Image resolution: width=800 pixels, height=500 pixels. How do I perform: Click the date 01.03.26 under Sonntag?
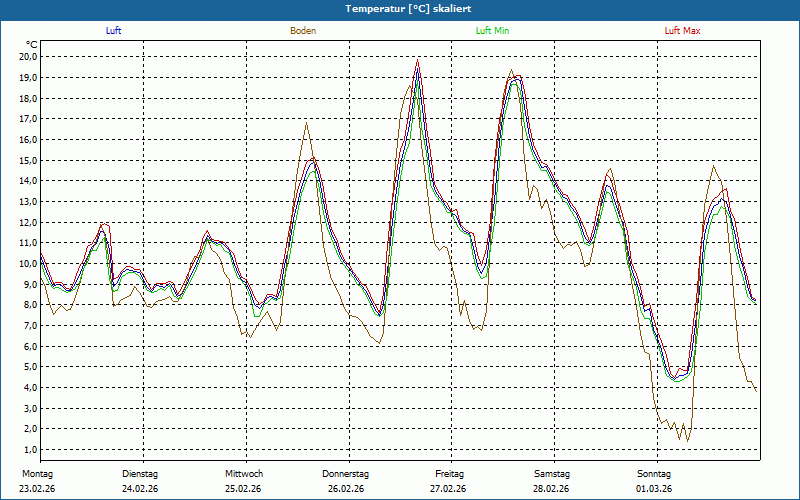tap(655, 489)
